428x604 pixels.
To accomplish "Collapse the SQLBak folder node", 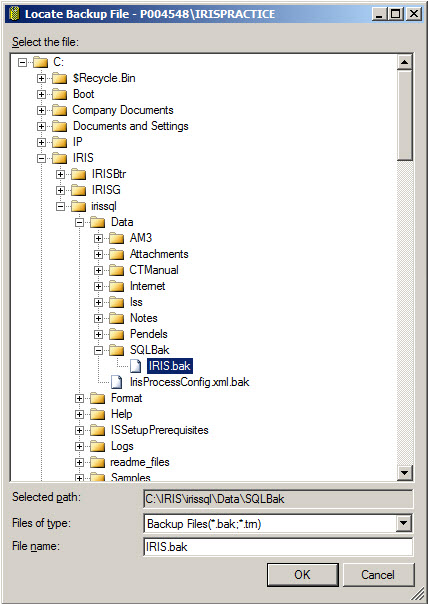I will tap(98, 350).
